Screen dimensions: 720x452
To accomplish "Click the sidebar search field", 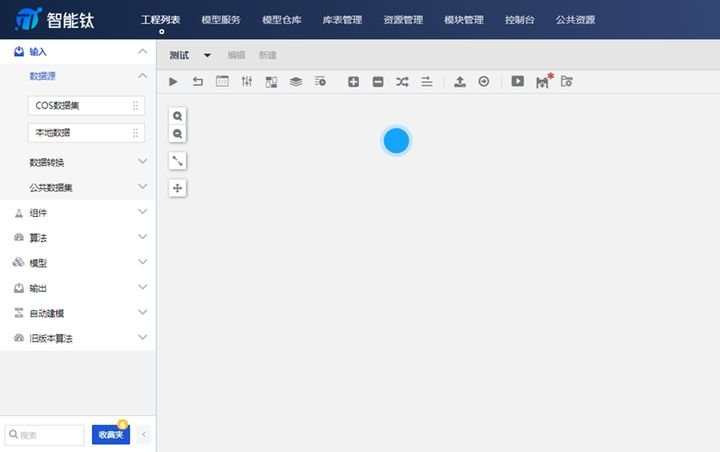I will coord(45,435).
